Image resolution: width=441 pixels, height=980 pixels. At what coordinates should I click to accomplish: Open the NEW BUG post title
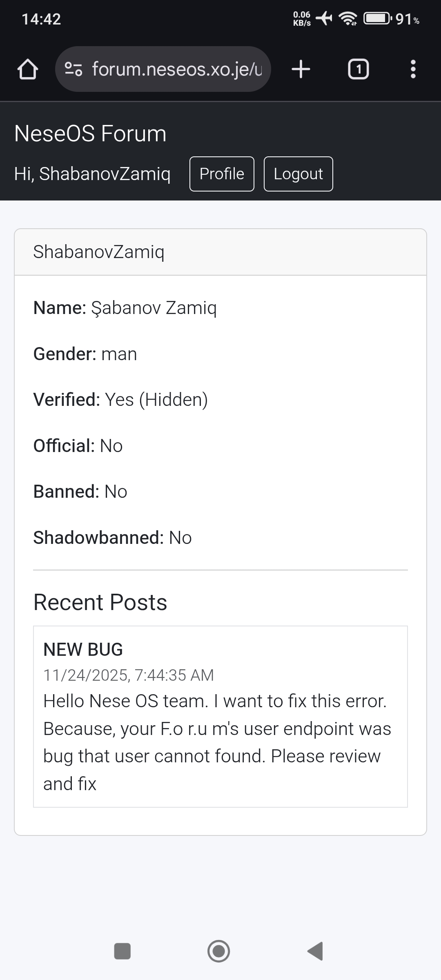83,649
